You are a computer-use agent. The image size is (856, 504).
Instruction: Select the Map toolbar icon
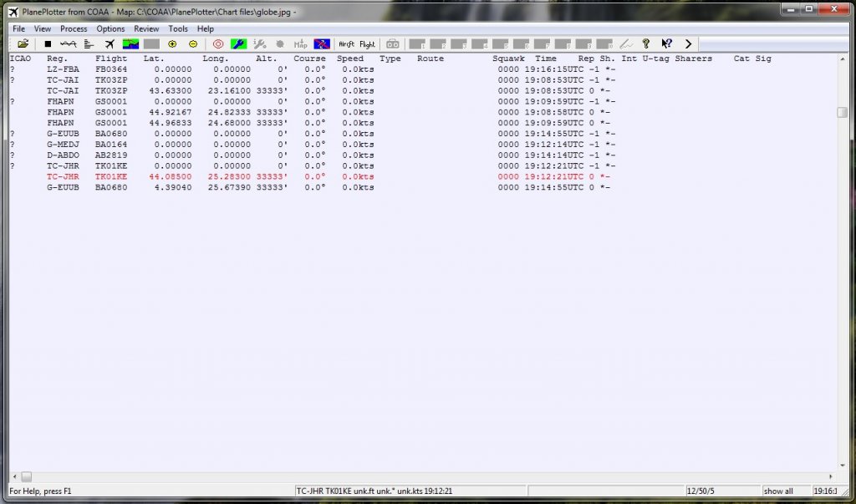click(300, 43)
